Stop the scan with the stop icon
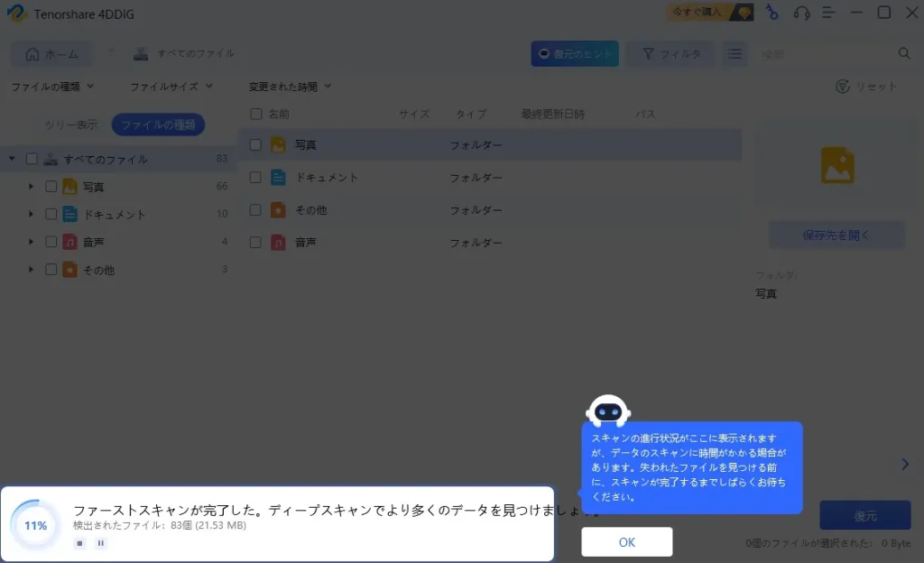The width and height of the screenshot is (924, 563). point(79,543)
